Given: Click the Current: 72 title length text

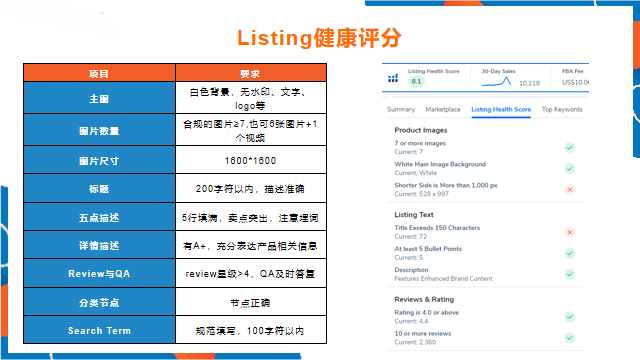Looking at the screenshot, I should coord(411,237).
